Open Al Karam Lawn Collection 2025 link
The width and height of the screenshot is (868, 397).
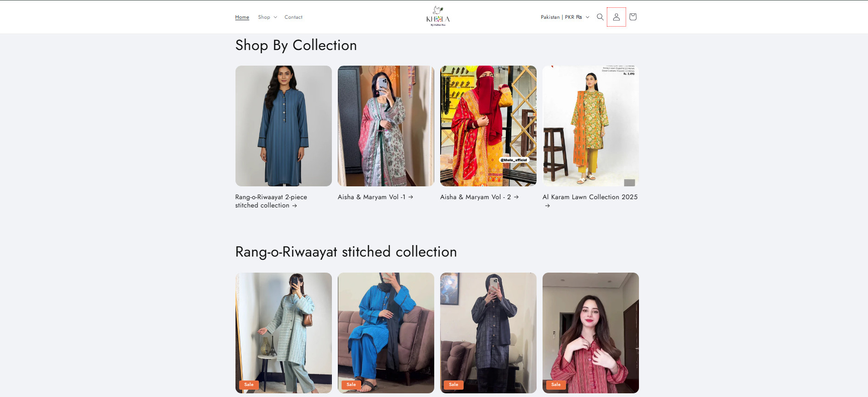tap(590, 197)
